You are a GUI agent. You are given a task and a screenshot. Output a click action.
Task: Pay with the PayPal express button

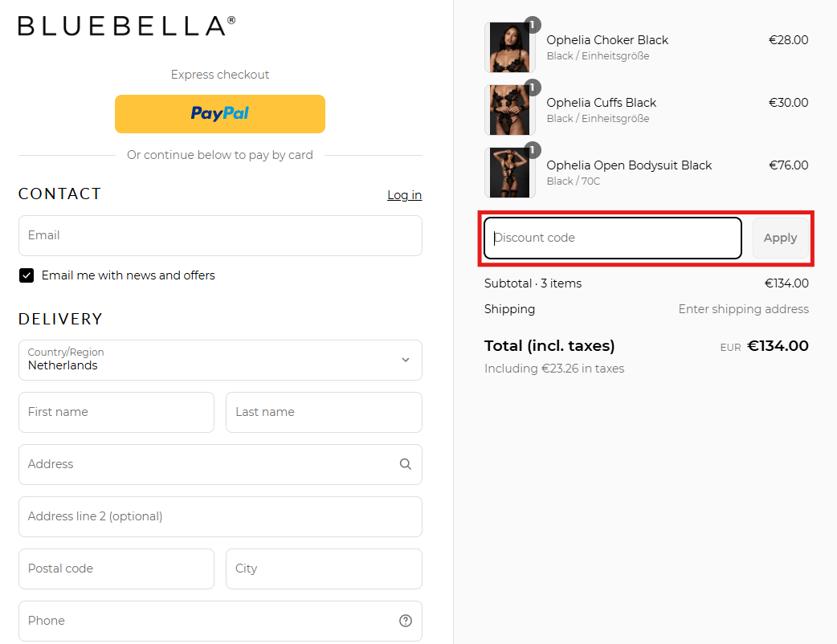coord(219,114)
